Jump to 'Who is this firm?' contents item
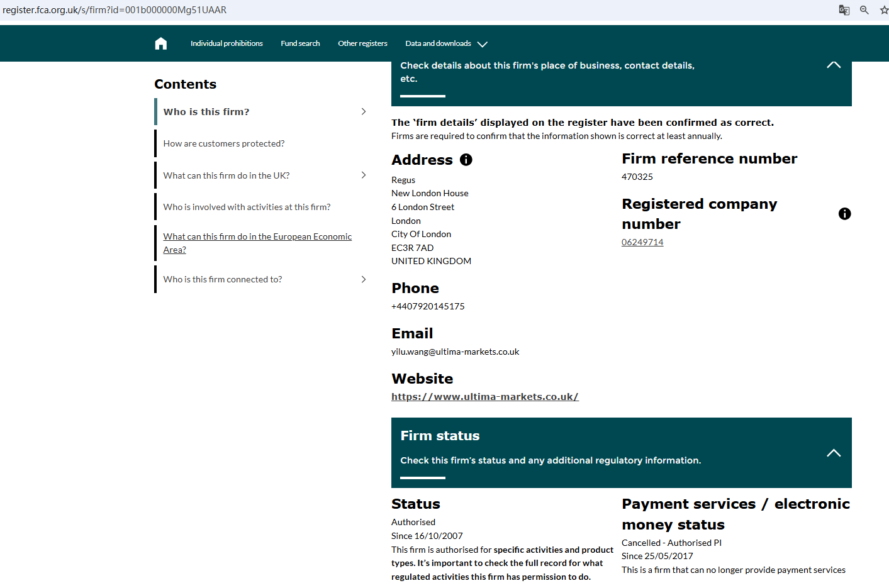Image resolution: width=889 pixels, height=588 pixels. pos(206,112)
